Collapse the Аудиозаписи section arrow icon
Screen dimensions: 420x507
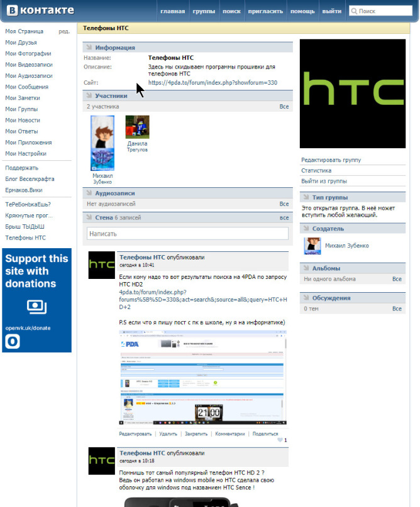click(x=89, y=193)
